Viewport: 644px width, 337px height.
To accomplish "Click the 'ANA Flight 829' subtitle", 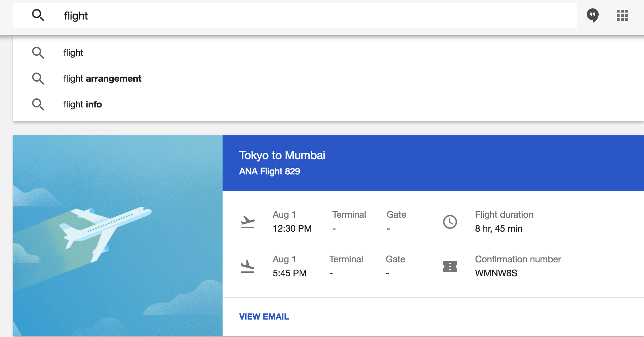I will coord(269,171).
